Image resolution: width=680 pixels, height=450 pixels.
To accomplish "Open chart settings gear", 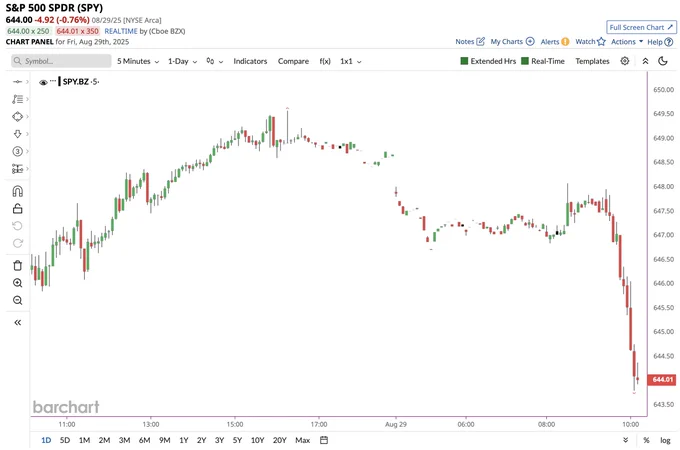I will [624, 61].
